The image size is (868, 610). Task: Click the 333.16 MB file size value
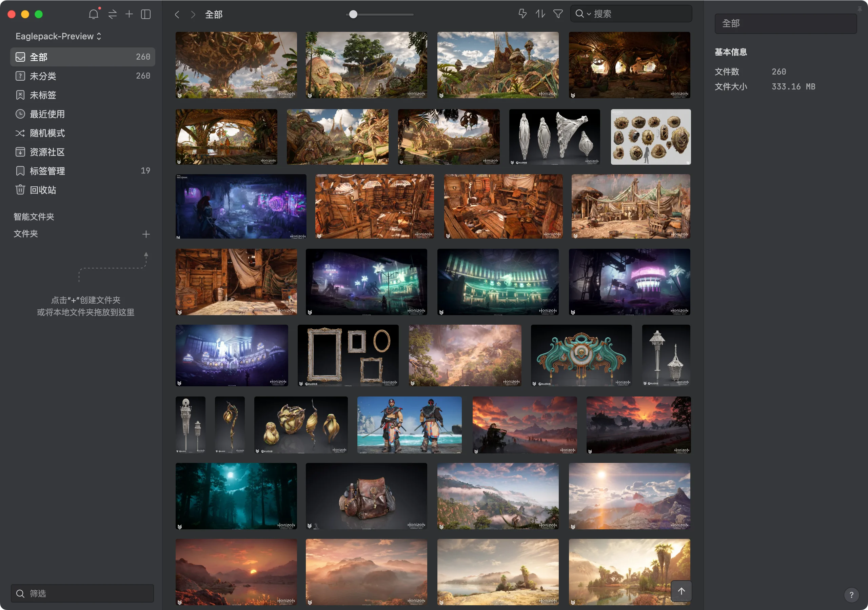[x=793, y=86]
